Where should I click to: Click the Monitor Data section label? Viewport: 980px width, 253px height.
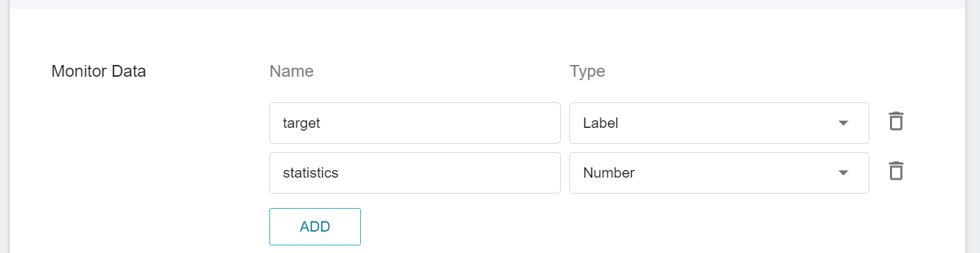pyautogui.click(x=98, y=71)
